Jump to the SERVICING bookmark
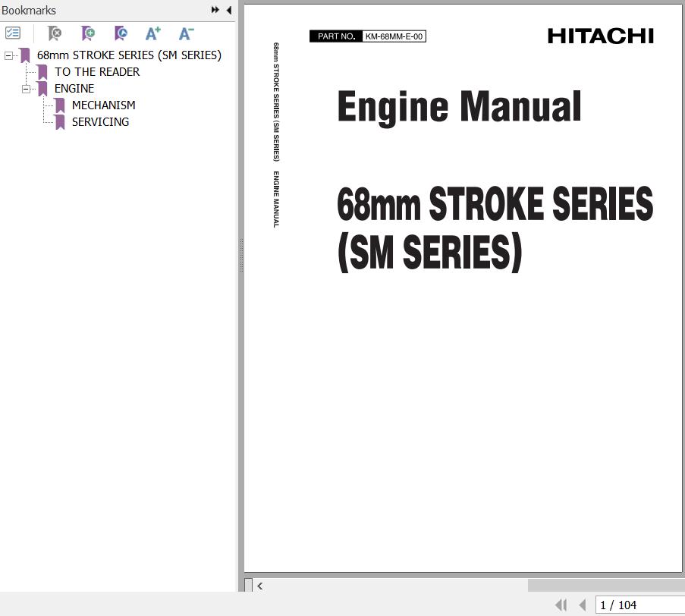685x616 pixels. coord(100,122)
